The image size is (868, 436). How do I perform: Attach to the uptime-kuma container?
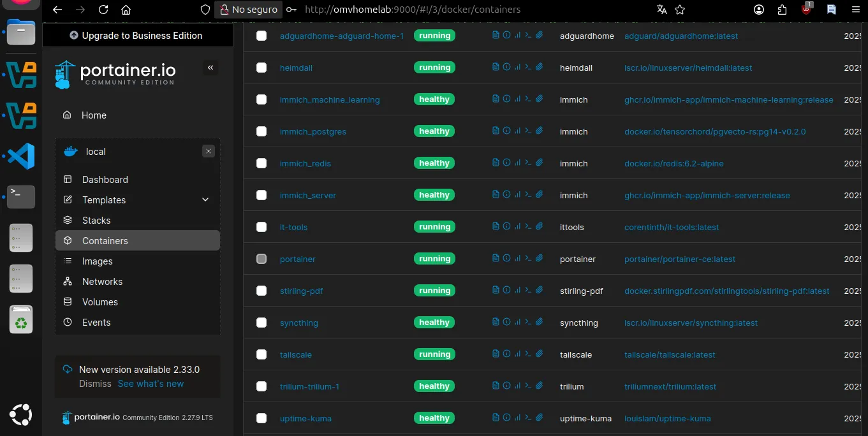[539, 418]
